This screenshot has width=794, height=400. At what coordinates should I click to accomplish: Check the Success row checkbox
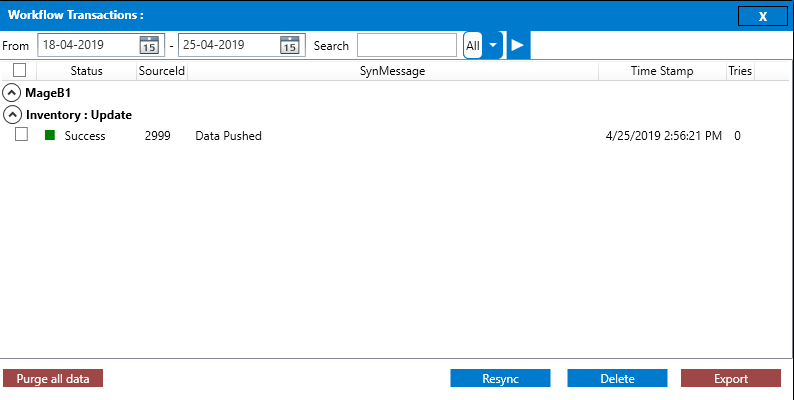click(21, 136)
